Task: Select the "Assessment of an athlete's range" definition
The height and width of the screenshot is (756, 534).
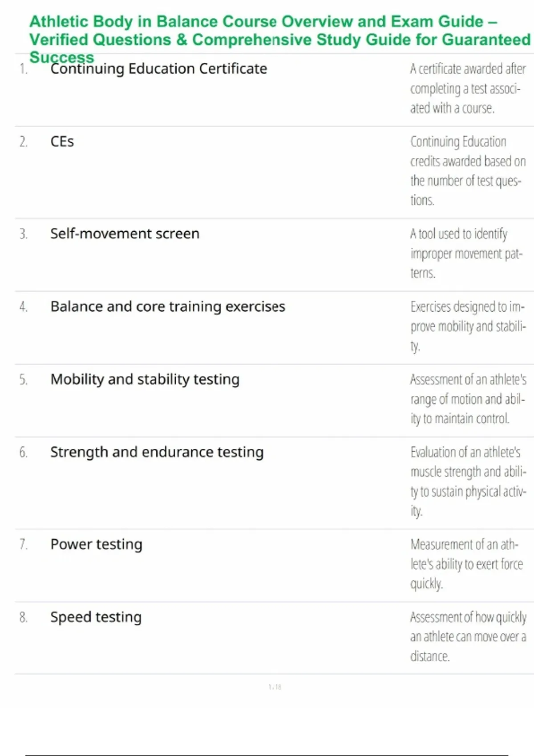Action: 467,399
